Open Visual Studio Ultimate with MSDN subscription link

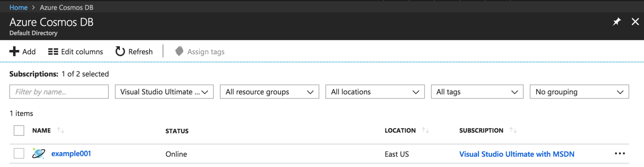tap(517, 154)
